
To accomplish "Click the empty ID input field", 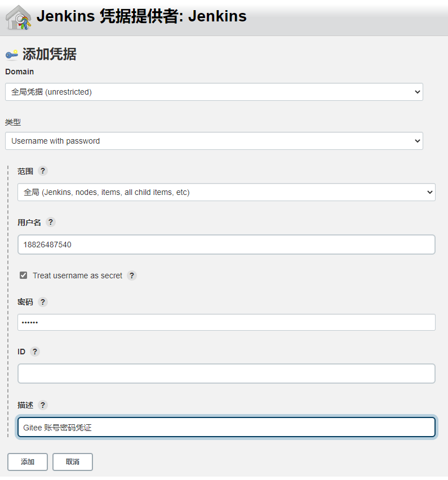I will (226, 374).
